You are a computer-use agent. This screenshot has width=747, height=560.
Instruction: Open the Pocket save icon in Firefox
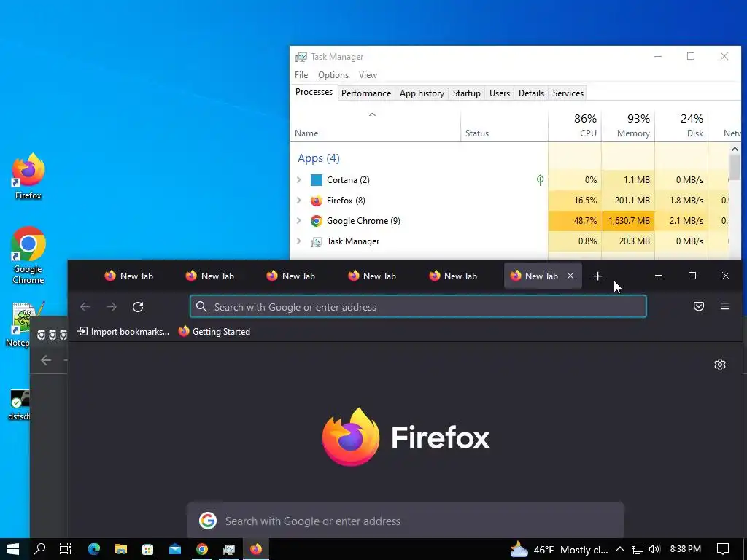(x=698, y=306)
